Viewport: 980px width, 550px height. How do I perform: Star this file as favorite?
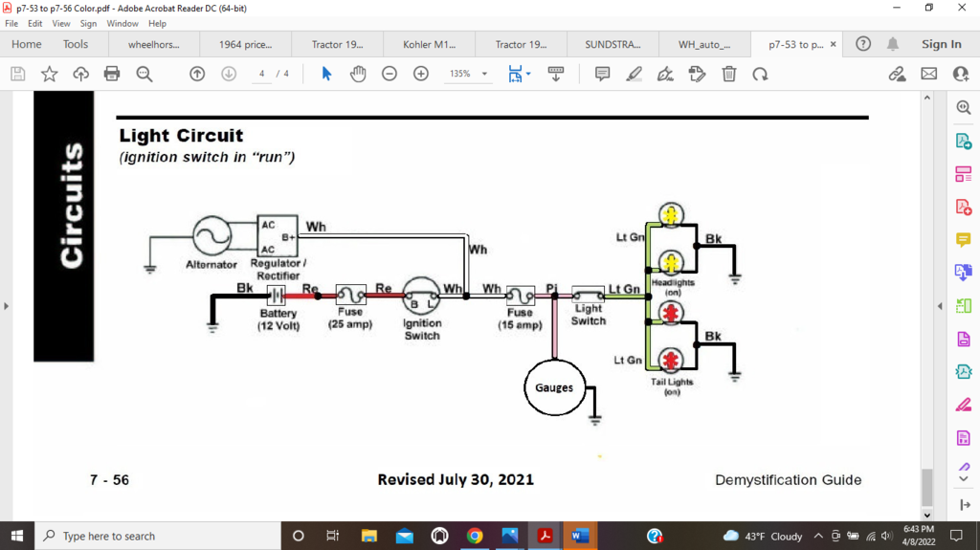pyautogui.click(x=49, y=74)
